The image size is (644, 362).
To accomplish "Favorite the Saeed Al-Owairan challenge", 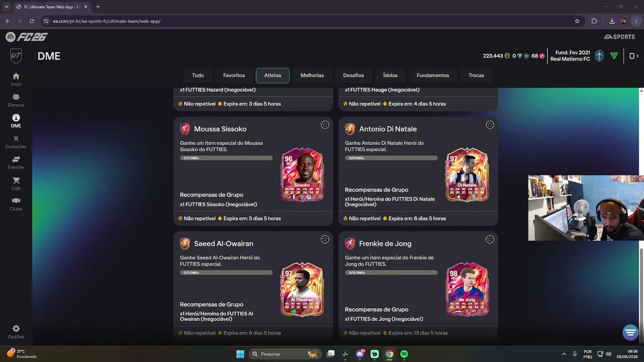I will click(325, 239).
